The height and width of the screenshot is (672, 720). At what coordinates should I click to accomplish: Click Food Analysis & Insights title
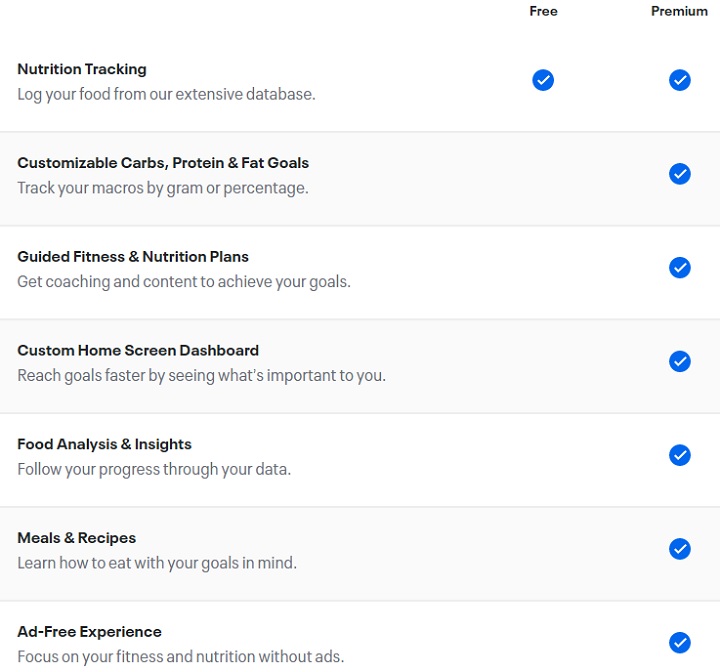[104, 444]
